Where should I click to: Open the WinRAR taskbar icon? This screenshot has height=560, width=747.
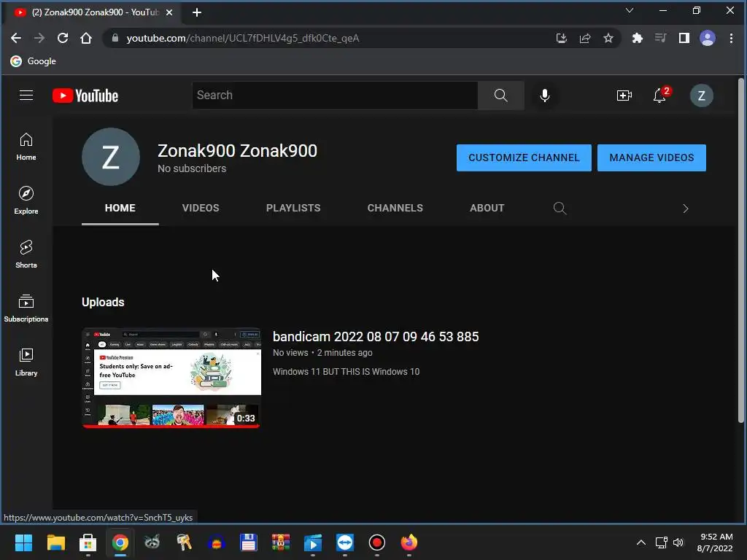coord(281,542)
